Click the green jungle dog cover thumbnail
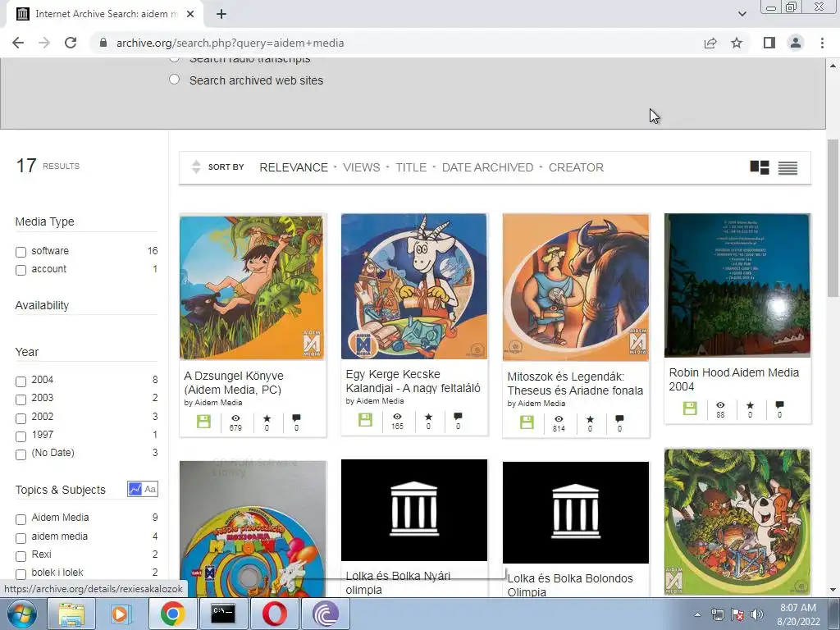Viewport: 840px width, 630px height. pos(737,522)
